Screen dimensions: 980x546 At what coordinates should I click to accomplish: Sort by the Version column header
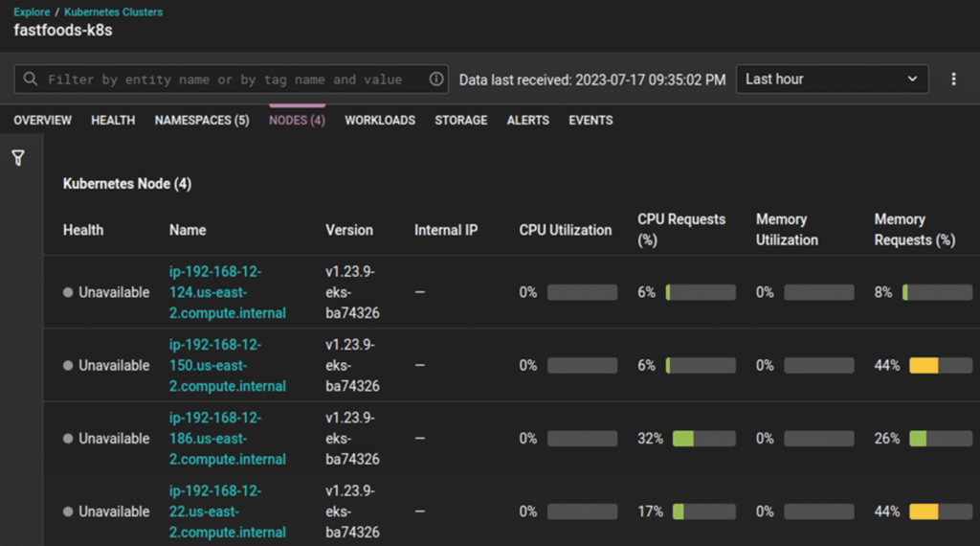[x=349, y=230]
